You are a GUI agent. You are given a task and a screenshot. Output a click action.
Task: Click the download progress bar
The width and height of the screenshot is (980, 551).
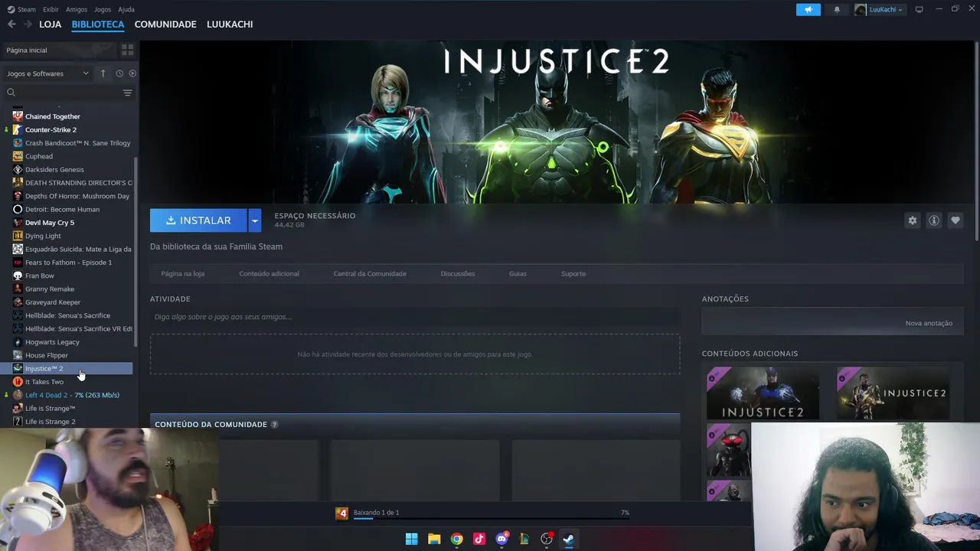click(x=490, y=519)
